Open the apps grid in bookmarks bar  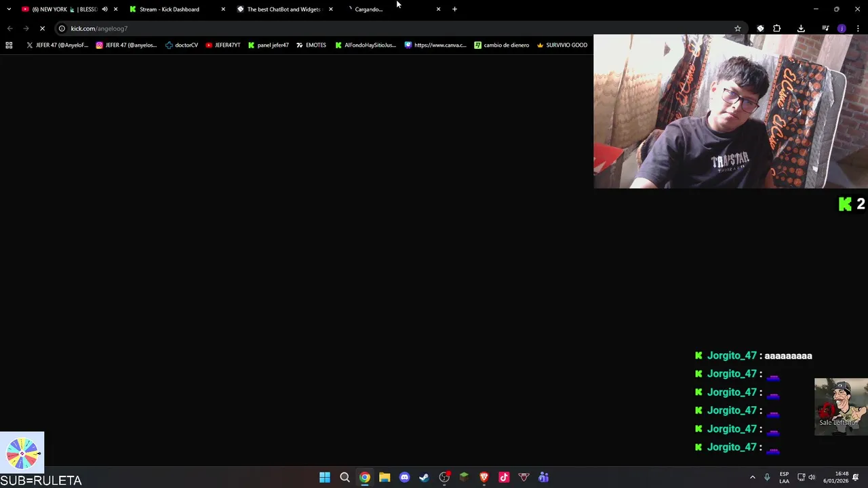click(9, 45)
